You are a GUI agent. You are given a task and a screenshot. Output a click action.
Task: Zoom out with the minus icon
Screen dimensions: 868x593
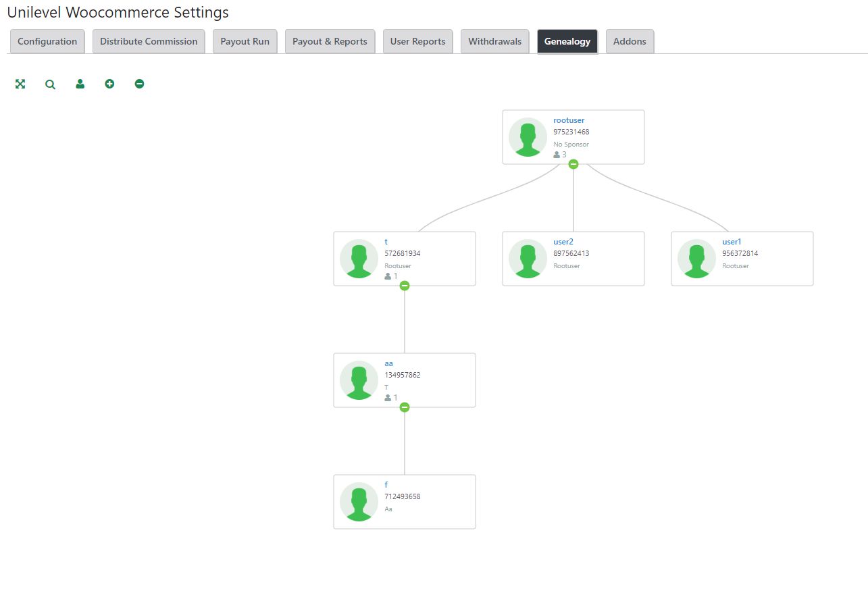click(x=139, y=84)
